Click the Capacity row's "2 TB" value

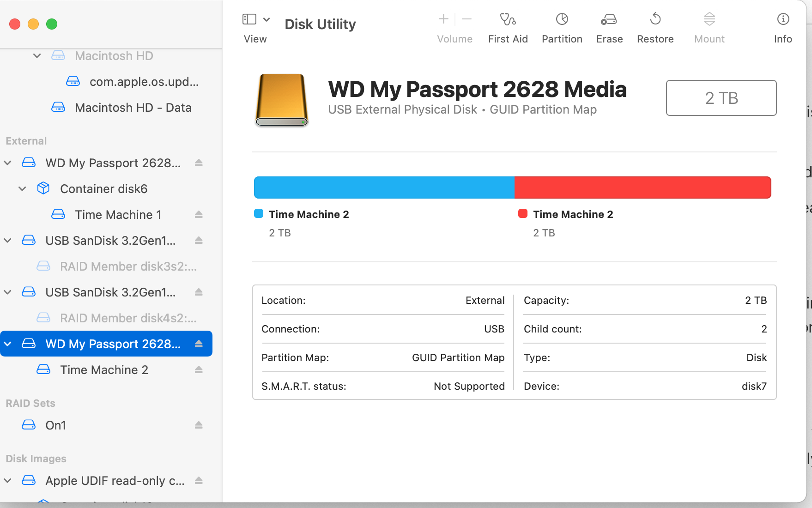click(x=756, y=300)
